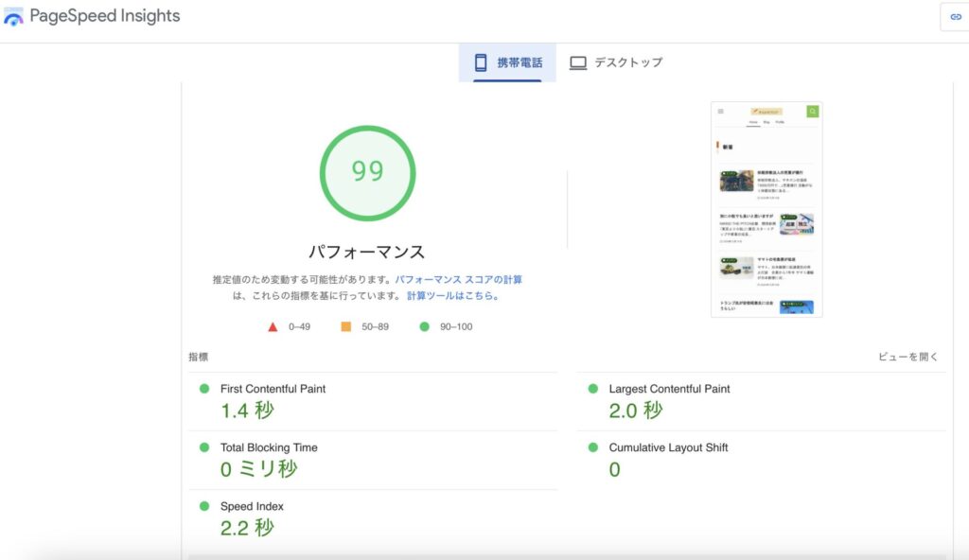Switch to the デスクトップ tab

click(627, 62)
